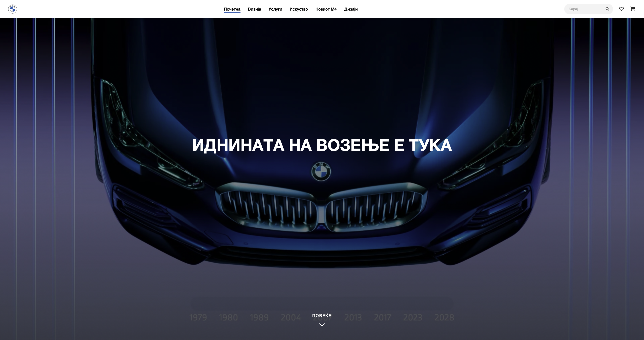Go to the Визија menu item
Screen dimensions: 644x340
point(254,9)
